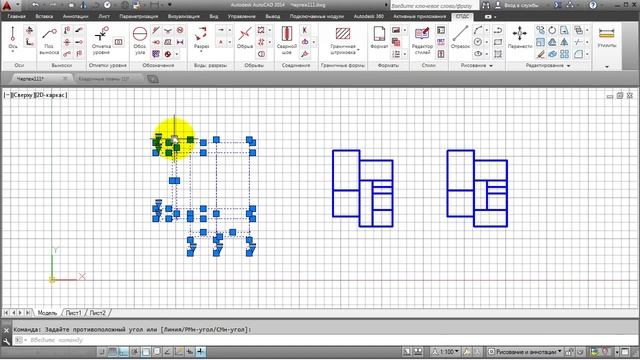This screenshot has width=640, height=360.
Task: Select the wrench icon beside command line
Action: pos(6,341)
